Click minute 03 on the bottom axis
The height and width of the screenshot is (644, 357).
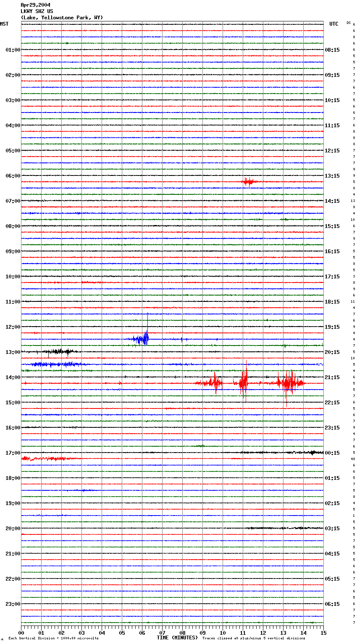82,633
